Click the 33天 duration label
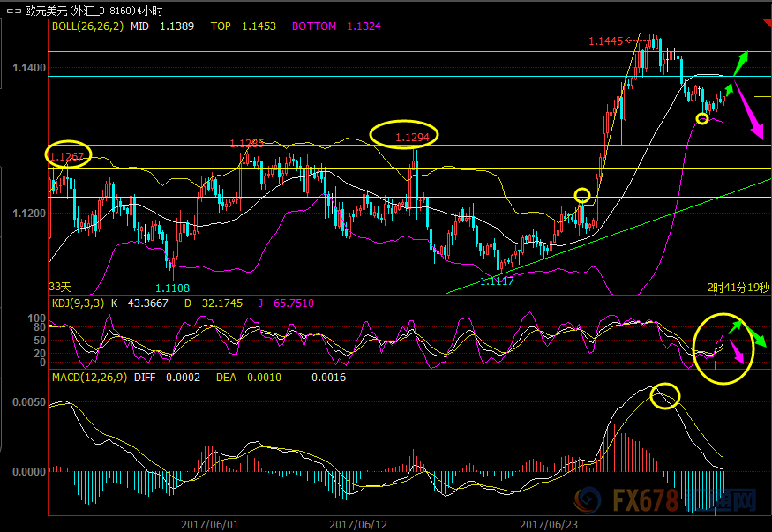The height and width of the screenshot is (532, 772). pos(60,287)
